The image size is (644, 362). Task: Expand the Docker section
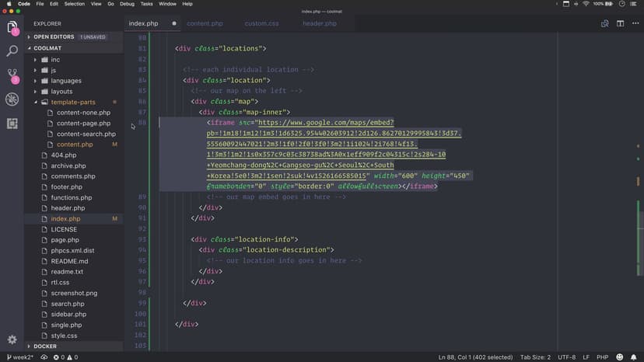pos(45,346)
